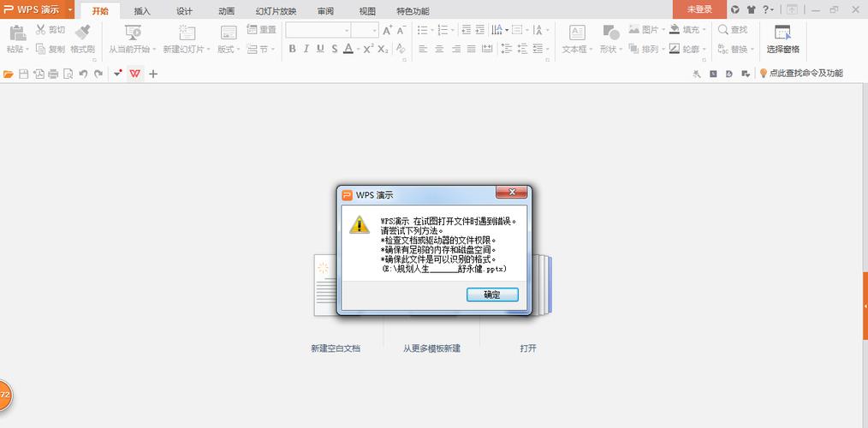868x428 pixels.
Task: Align text left
Action: 424,49
